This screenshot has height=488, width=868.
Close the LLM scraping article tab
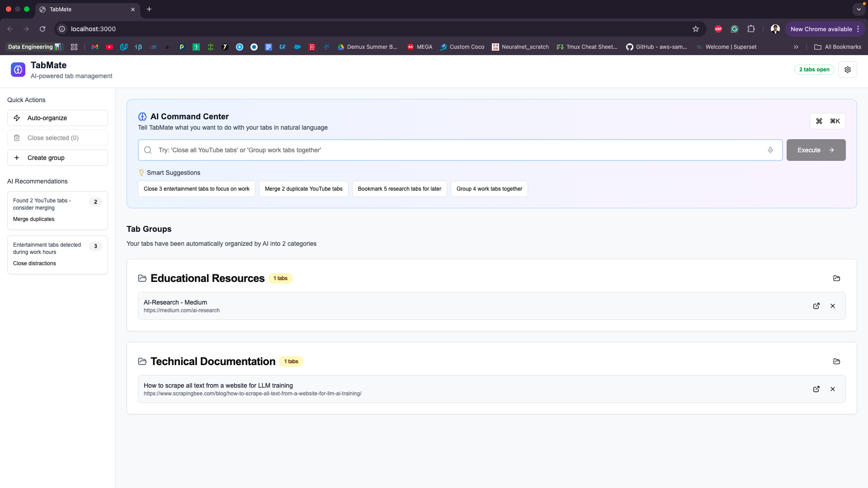(832, 389)
